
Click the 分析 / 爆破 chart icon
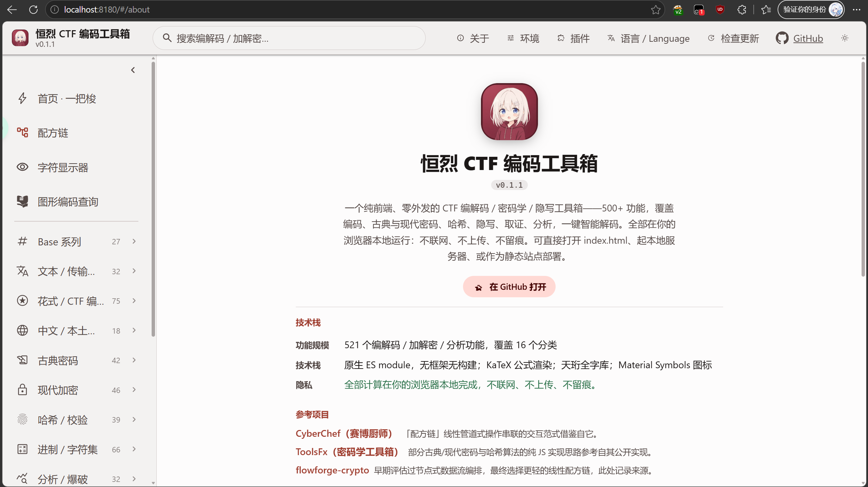tap(22, 479)
